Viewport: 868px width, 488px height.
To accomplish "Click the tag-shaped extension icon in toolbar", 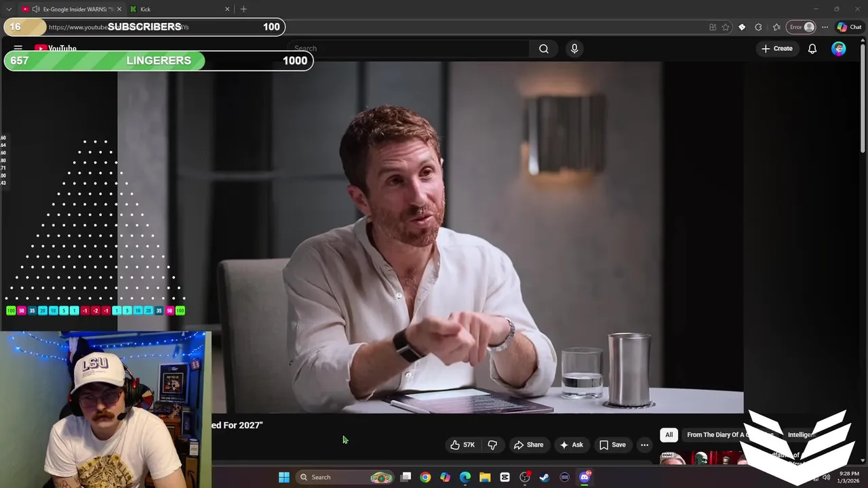I will coord(742,27).
